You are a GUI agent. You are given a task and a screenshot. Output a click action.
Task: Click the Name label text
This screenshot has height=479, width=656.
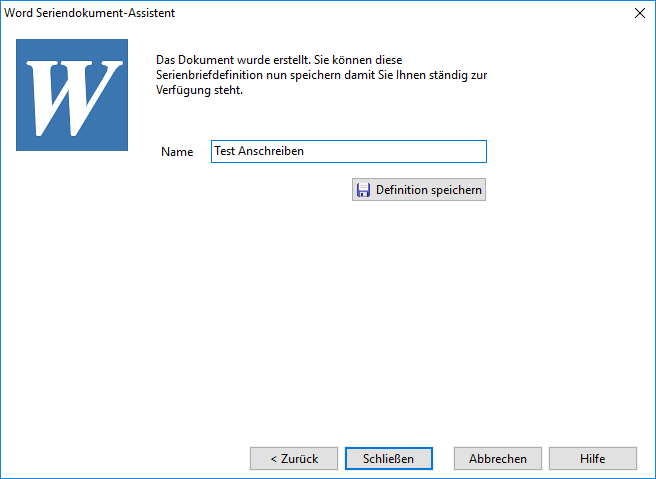pyautogui.click(x=177, y=152)
